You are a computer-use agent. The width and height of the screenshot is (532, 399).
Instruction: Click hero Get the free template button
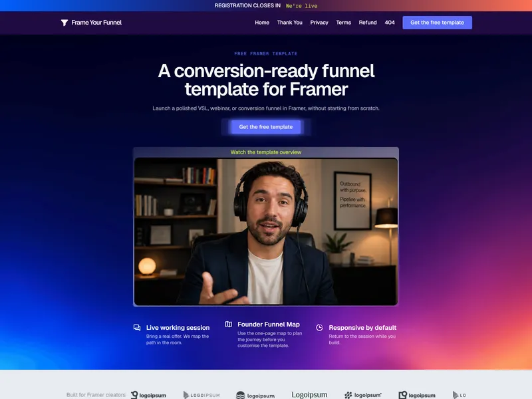point(265,127)
